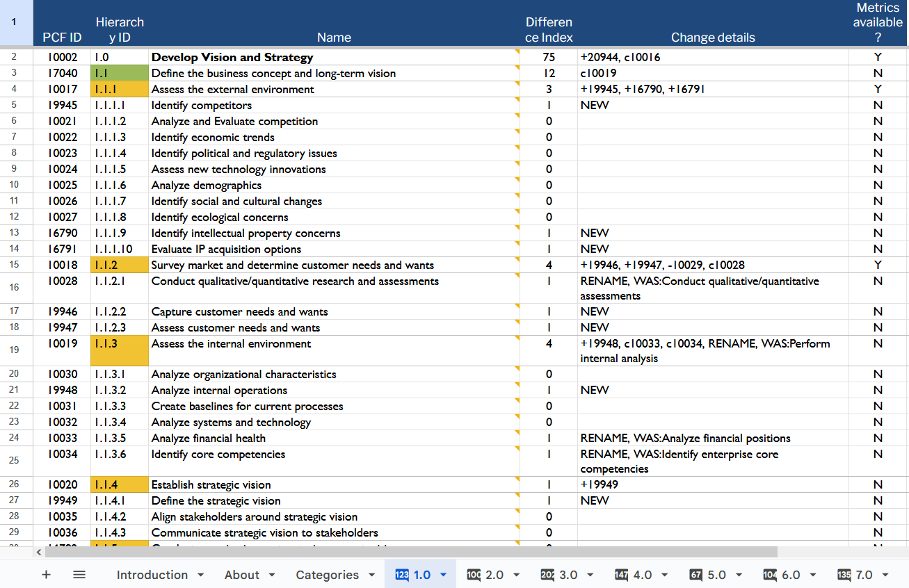Screen dimensions: 909x588
Task: Select row 16 by its row header
Action: pos(15,288)
